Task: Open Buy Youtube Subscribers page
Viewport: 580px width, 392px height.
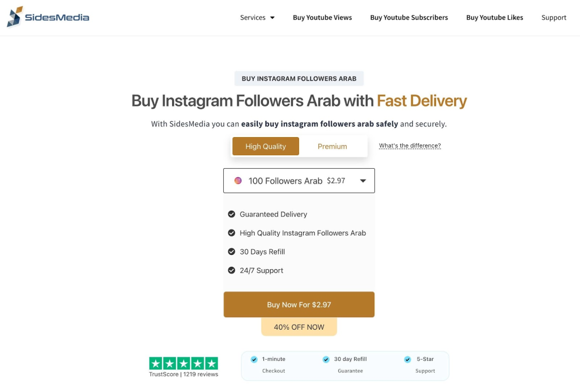Action: [409, 18]
